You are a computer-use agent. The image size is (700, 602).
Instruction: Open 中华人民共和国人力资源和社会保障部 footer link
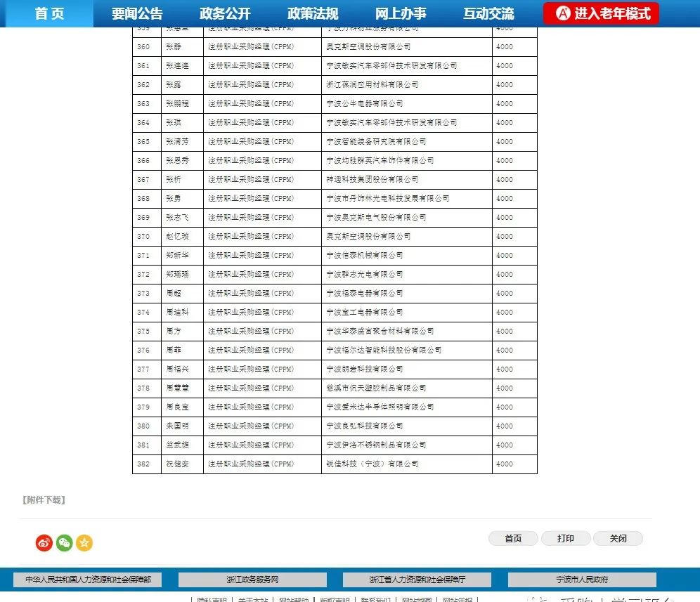pos(87,580)
